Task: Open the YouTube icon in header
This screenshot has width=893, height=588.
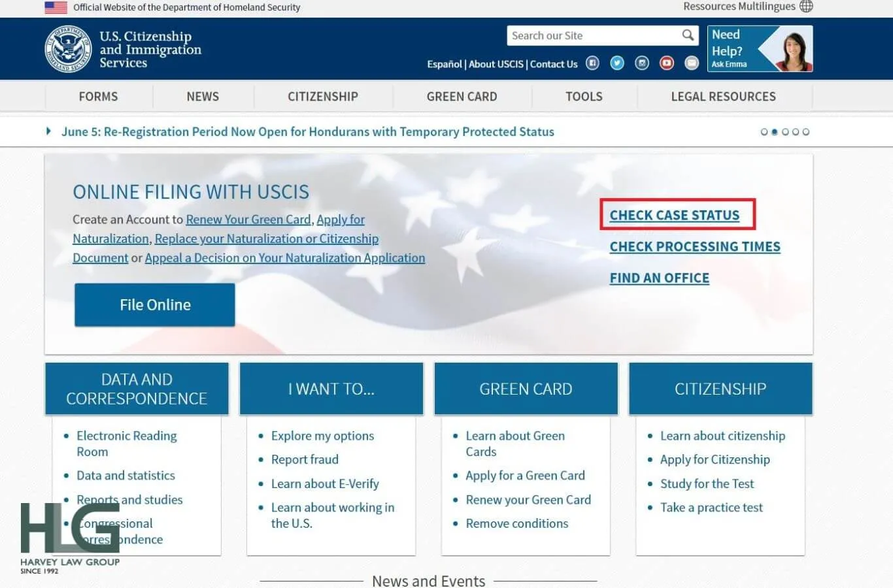Action: [x=667, y=63]
